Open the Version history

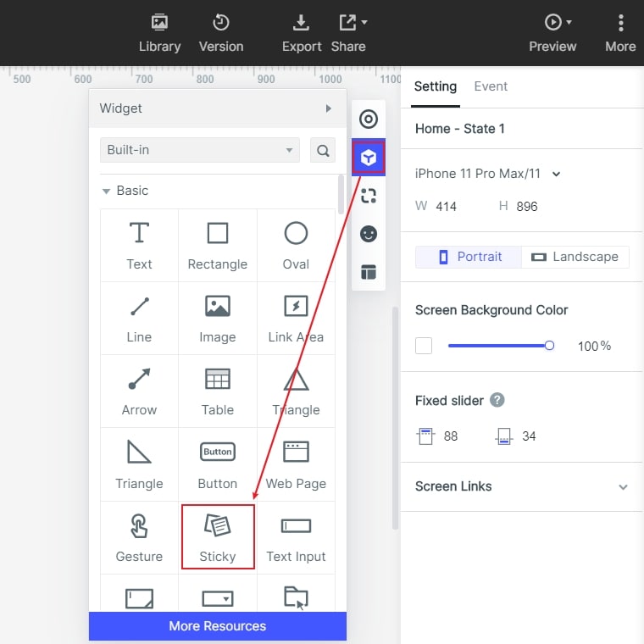(221, 33)
